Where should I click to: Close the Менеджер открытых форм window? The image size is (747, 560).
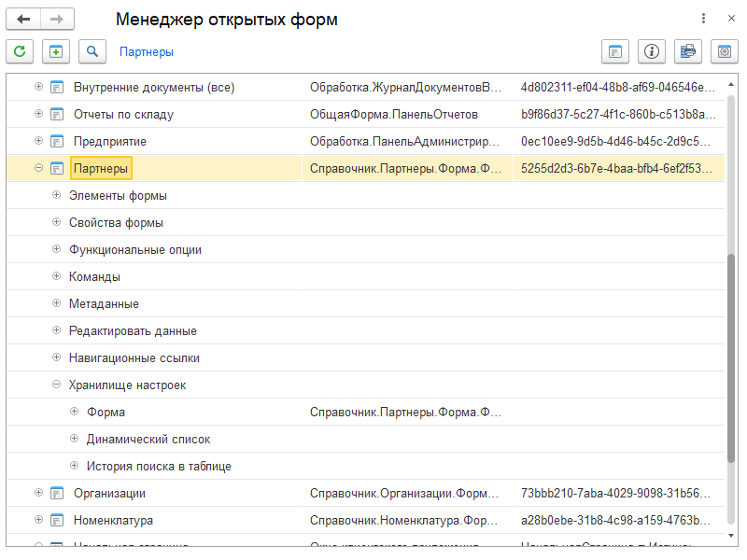(x=731, y=19)
